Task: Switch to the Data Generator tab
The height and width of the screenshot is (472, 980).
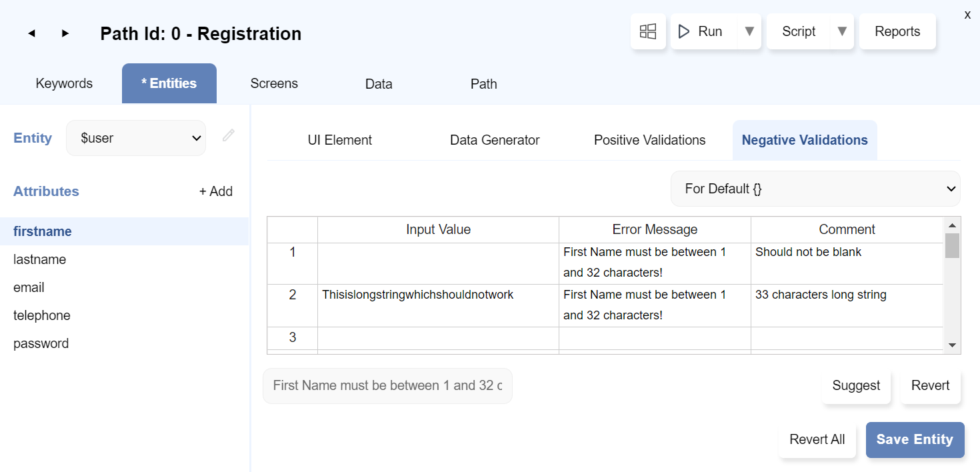Action: tap(495, 140)
